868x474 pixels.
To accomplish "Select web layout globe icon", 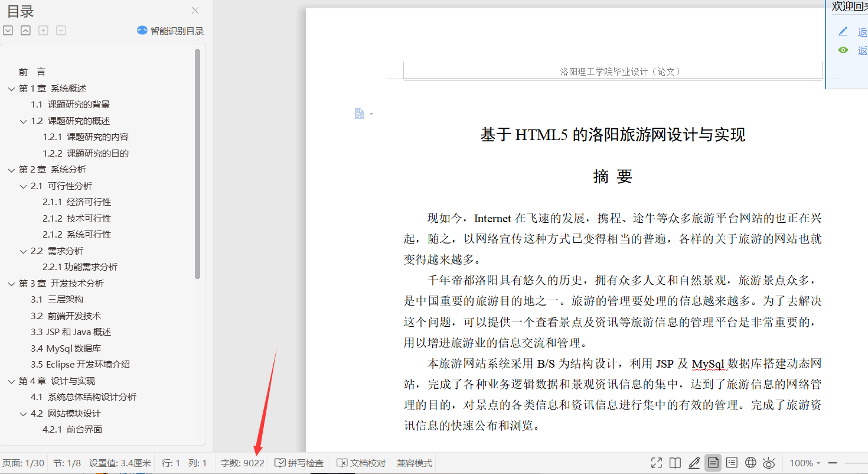I will click(x=750, y=463).
